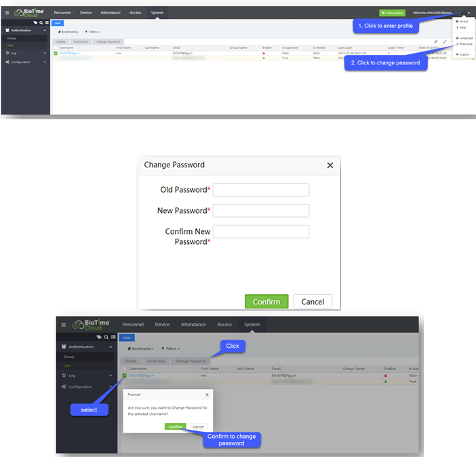Click the expand fullscreen icon above the upper table
The height and width of the screenshot is (461, 476).
pos(445,41)
